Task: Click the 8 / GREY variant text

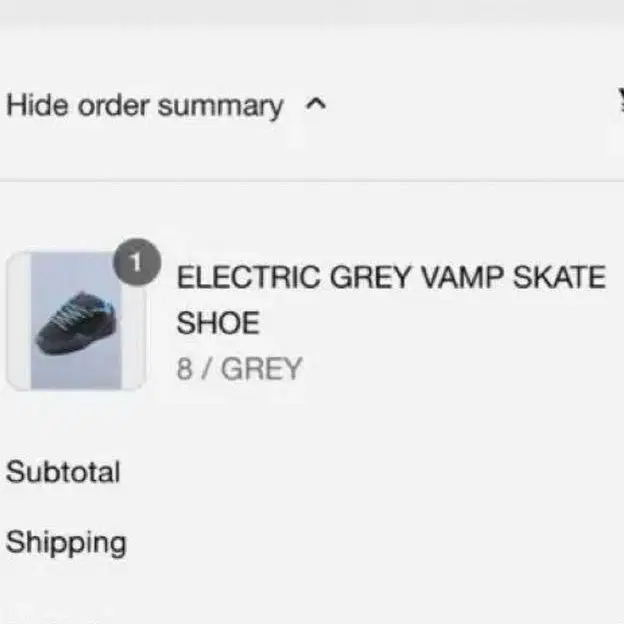Action: pos(239,369)
